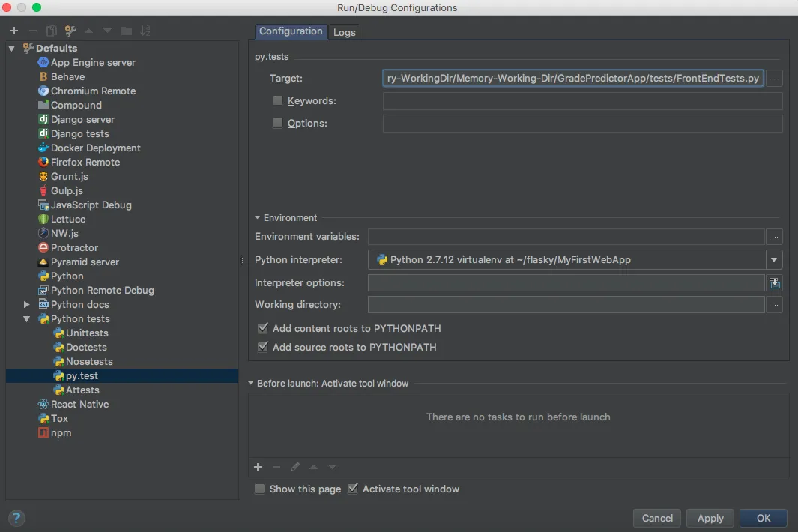Select Django tests default
This screenshot has height=532, width=798.
pyautogui.click(x=80, y=134)
